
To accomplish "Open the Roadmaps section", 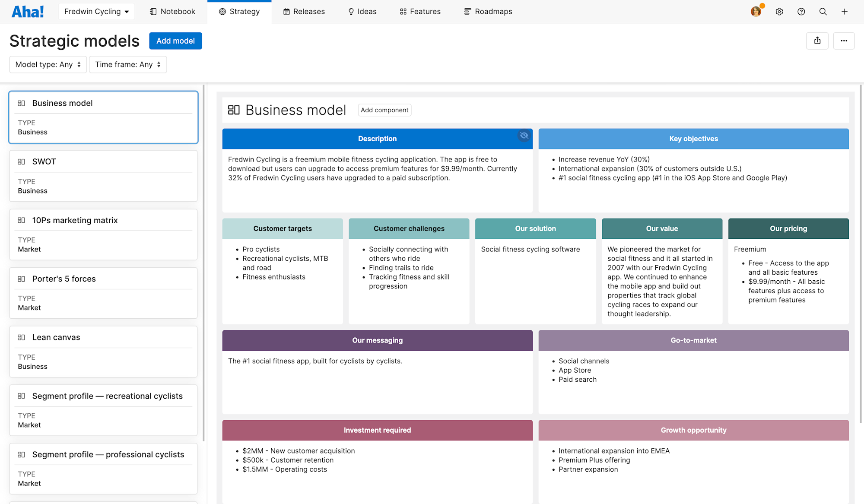I will [487, 12].
